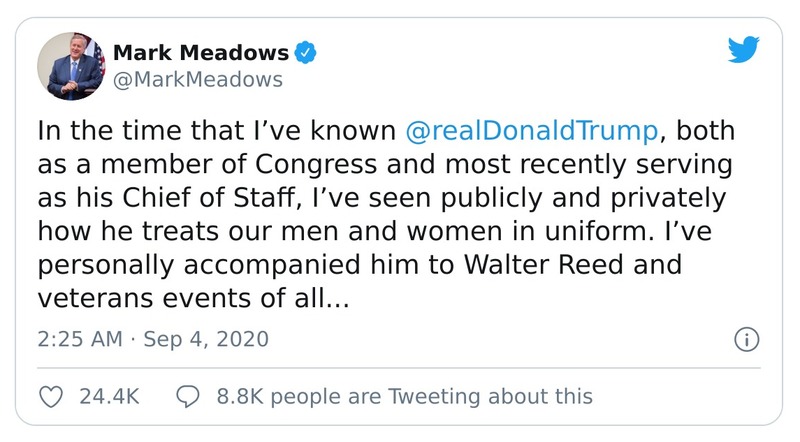Click the ellipsis ending the truncated tweet

[334, 298]
